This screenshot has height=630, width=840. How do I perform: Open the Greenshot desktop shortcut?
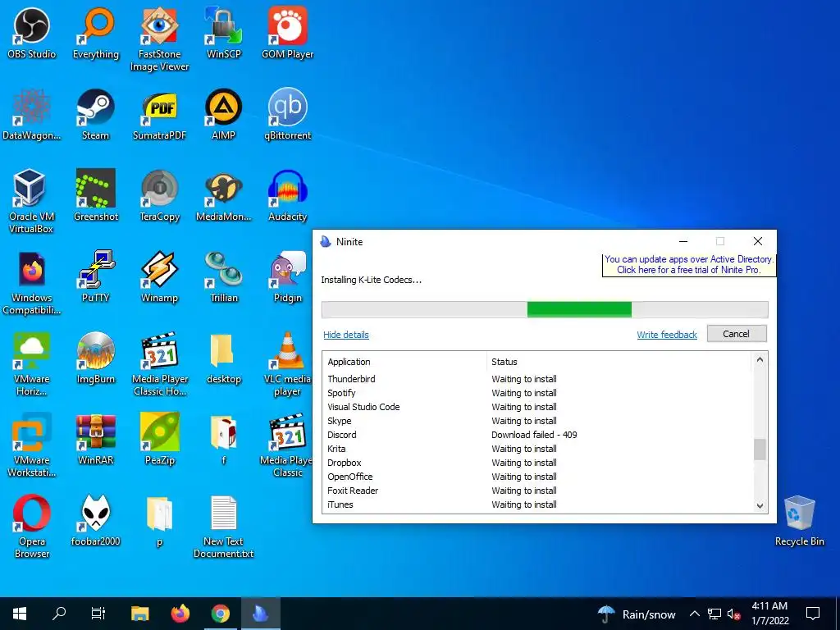point(96,196)
